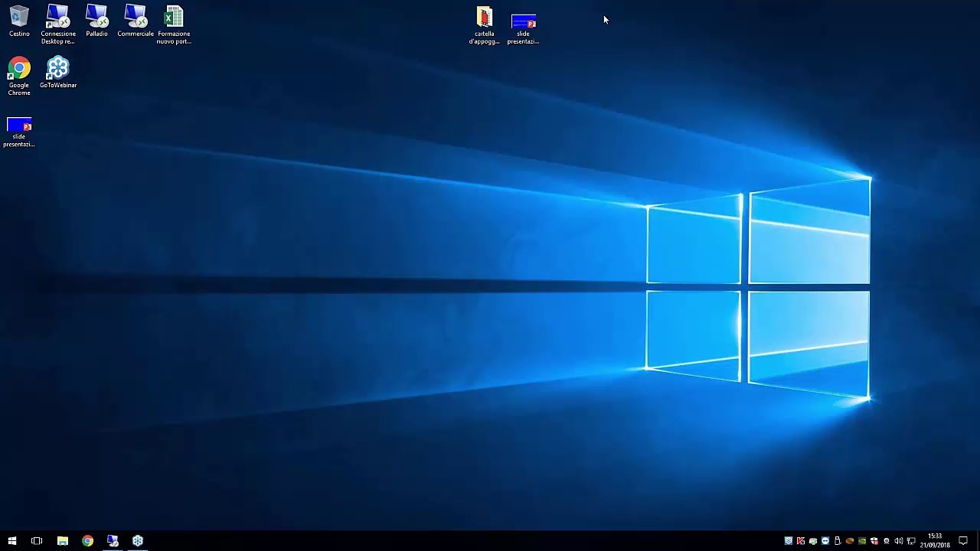Launch Google Chrome from the taskbar

point(88,541)
